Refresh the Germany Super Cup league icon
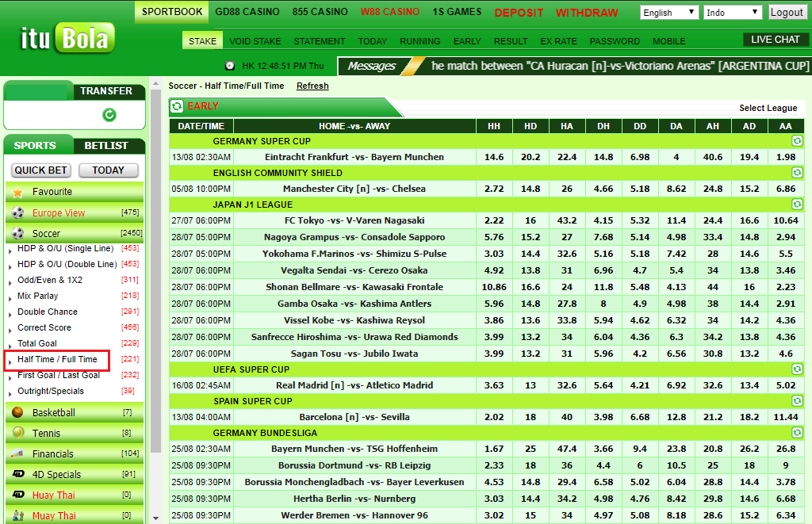Screen dimensions: 812x524 pos(797,141)
